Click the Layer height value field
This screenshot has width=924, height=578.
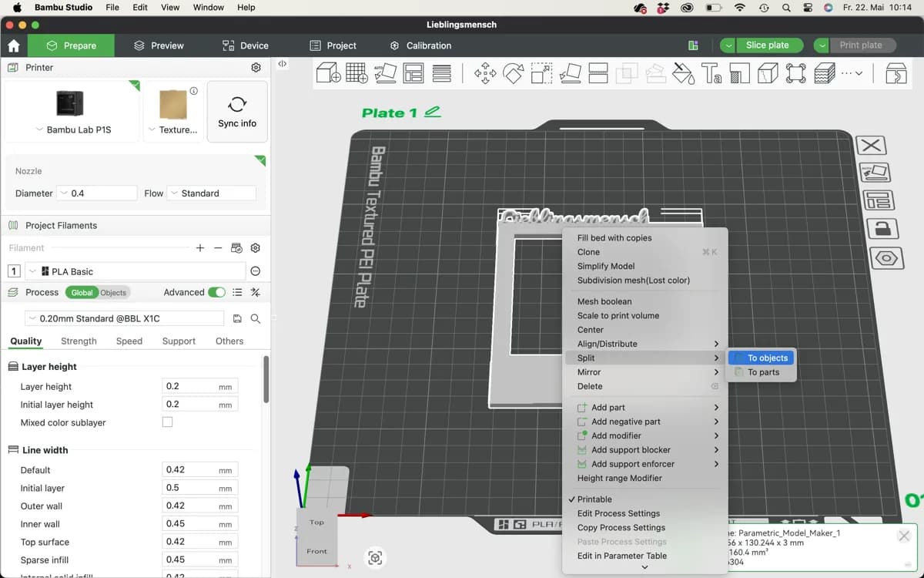click(x=200, y=386)
